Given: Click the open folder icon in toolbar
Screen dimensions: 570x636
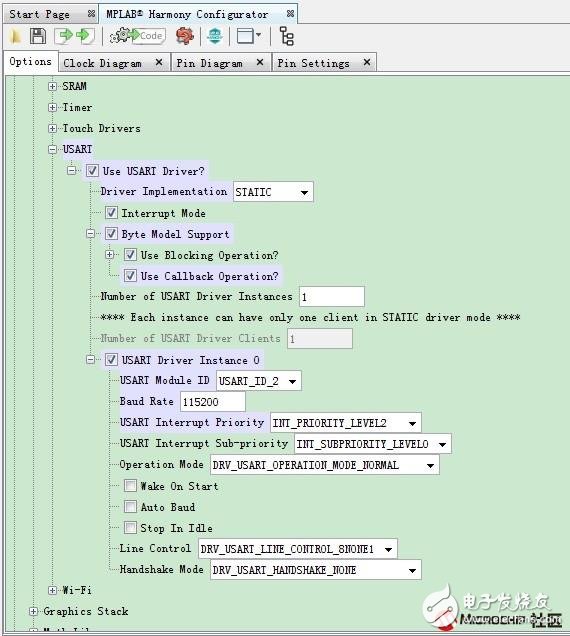Looking at the screenshot, I should (x=15, y=36).
